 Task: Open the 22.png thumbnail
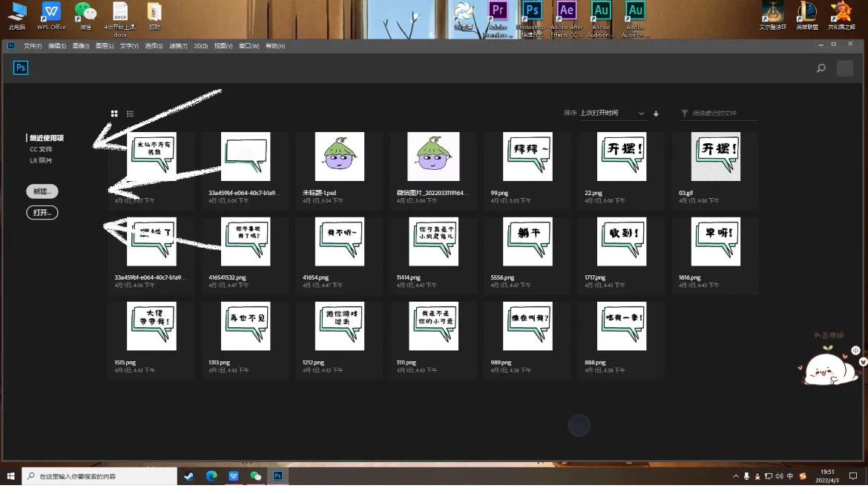tap(622, 157)
